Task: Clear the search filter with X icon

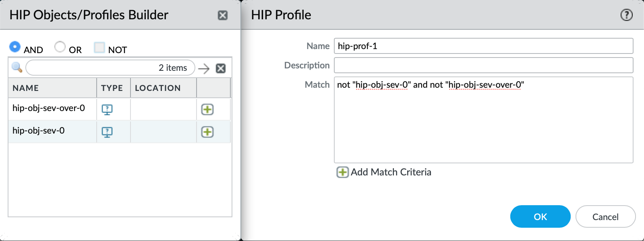Action: [221, 68]
